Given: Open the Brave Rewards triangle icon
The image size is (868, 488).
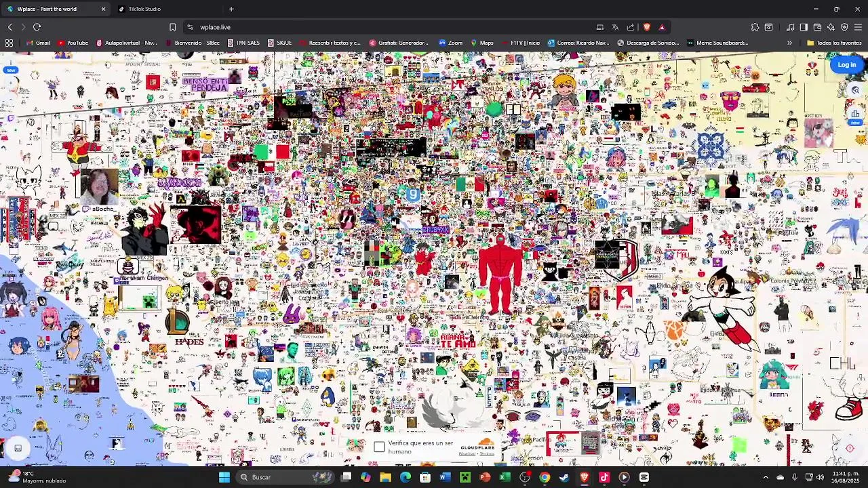Looking at the screenshot, I should (x=662, y=27).
